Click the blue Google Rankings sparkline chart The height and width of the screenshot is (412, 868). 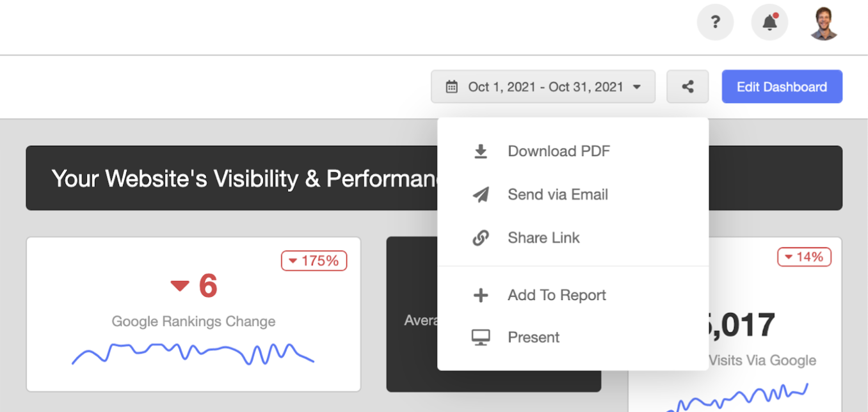click(192, 353)
